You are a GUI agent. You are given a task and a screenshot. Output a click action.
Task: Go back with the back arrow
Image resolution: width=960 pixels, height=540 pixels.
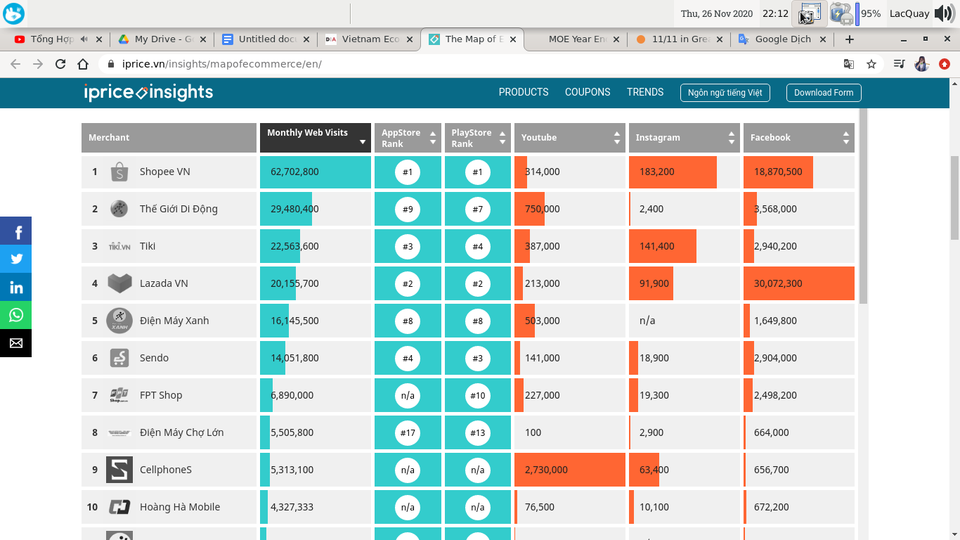[15, 64]
